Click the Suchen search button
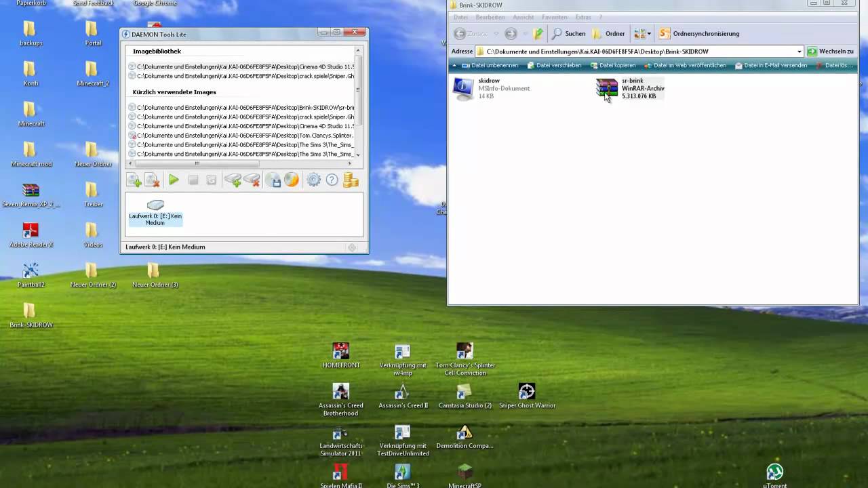The image size is (868, 488). tap(568, 33)
